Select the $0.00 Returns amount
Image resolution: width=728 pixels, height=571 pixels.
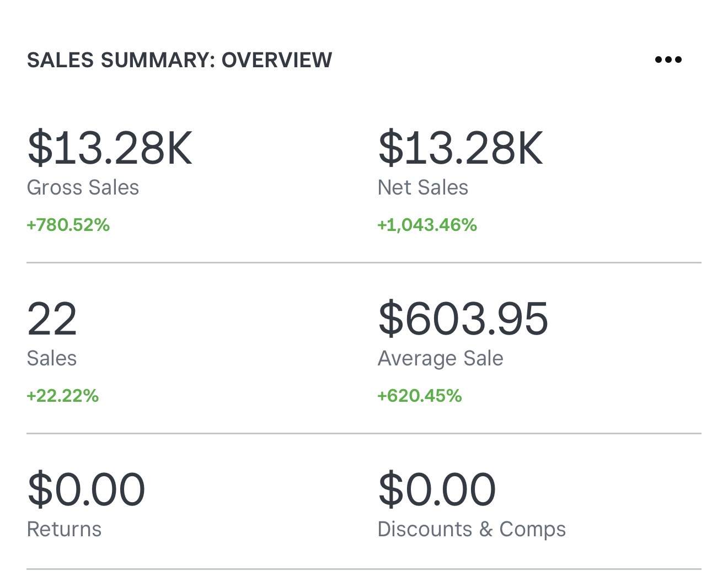point(86,489)
